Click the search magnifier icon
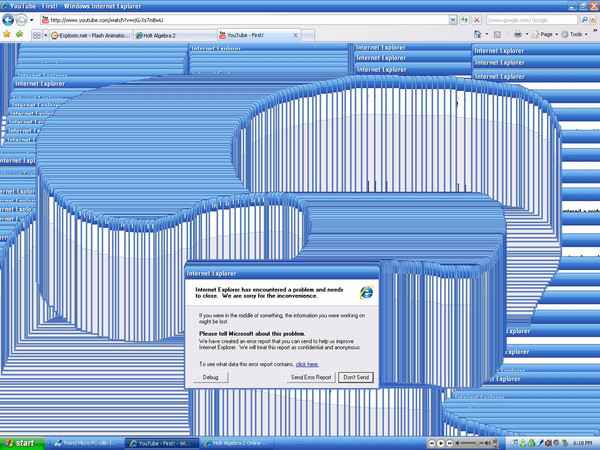Screen dimensions: 600x450 [584, 20]
